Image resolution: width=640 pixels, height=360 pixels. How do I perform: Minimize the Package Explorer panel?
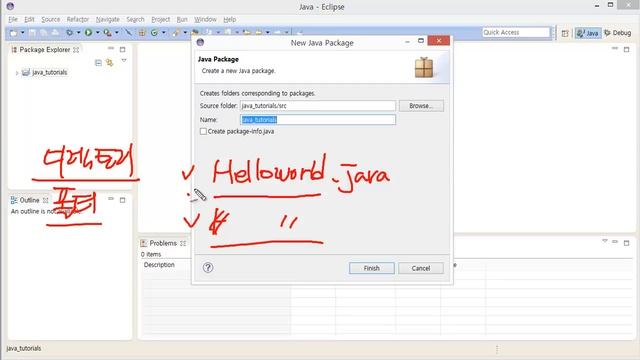111,49
